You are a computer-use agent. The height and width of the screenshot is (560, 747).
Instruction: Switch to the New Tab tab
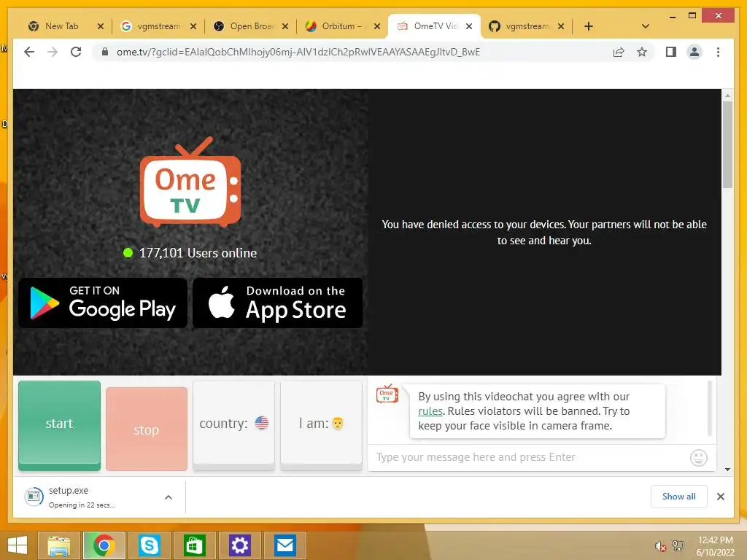[x=62, y=26]
